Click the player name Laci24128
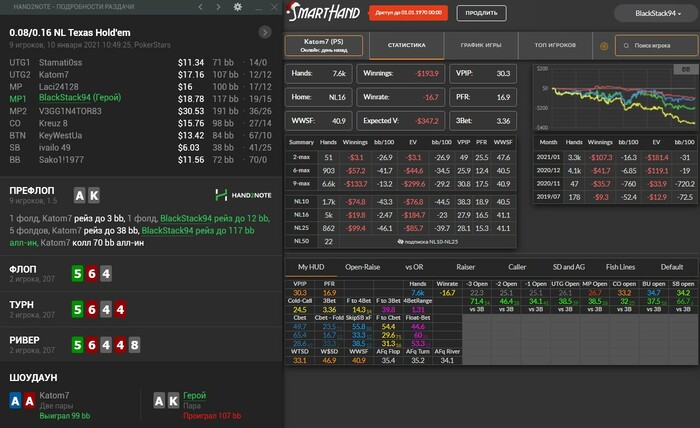The width and height of the screenshot is (700, 428). point(58,87)
